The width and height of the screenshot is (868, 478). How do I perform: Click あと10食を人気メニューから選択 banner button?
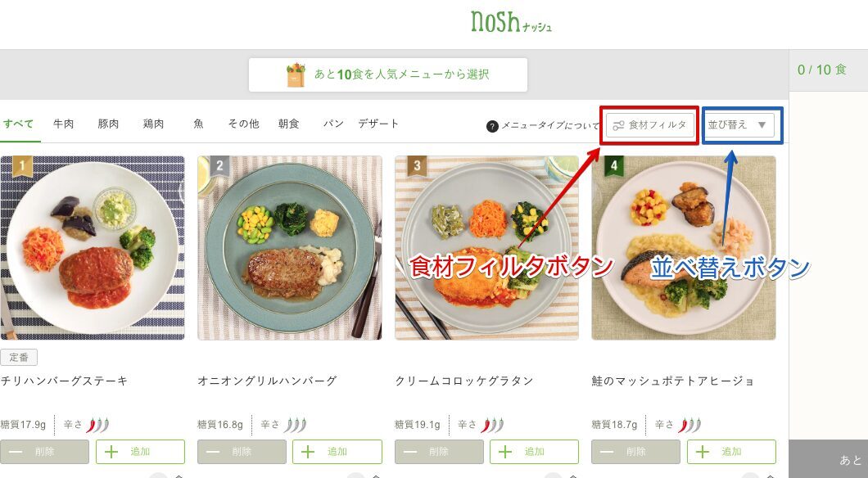[x=387, y=74]
